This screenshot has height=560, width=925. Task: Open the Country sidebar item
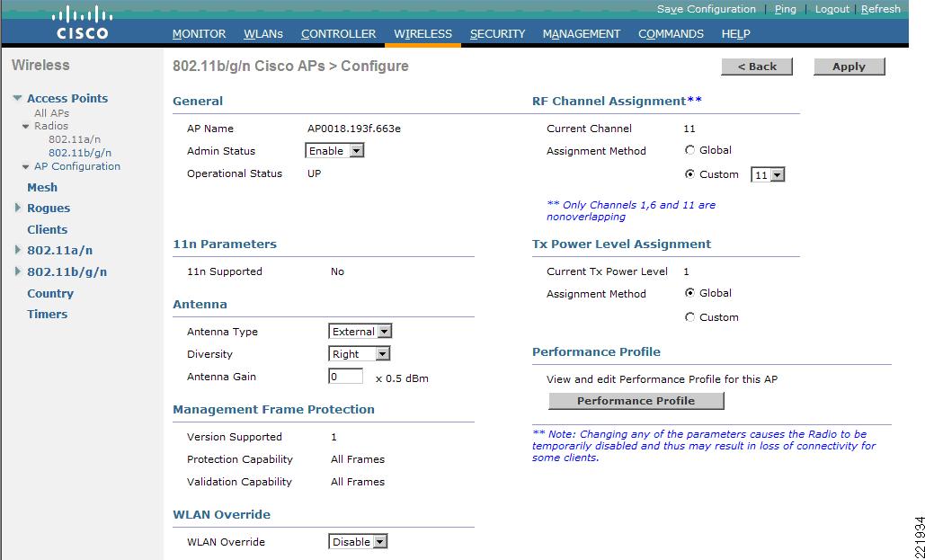coord(50,293)
